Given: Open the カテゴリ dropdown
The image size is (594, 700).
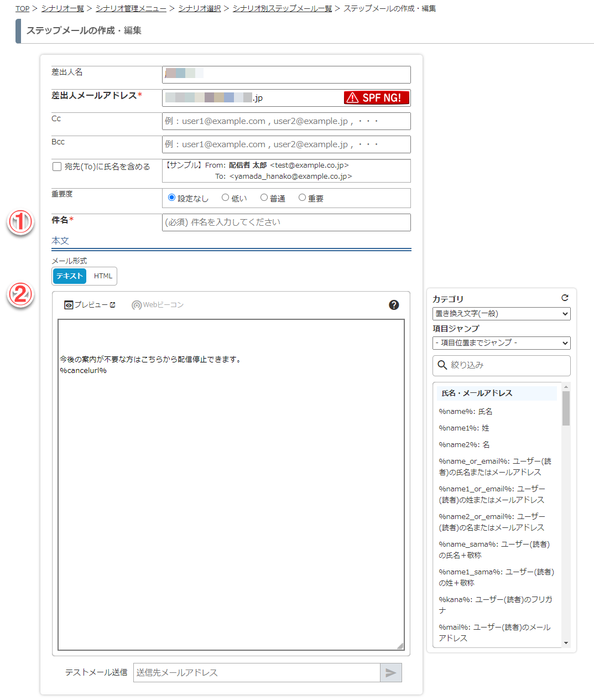Looking at the screenshot, I should pyautogui.click(x=501, y=314).
